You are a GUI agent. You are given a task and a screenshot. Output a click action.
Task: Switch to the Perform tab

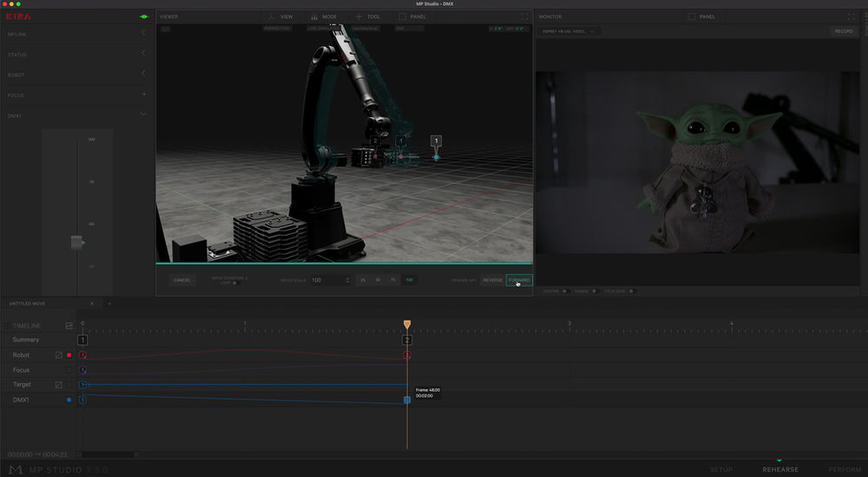coord(845,469)
